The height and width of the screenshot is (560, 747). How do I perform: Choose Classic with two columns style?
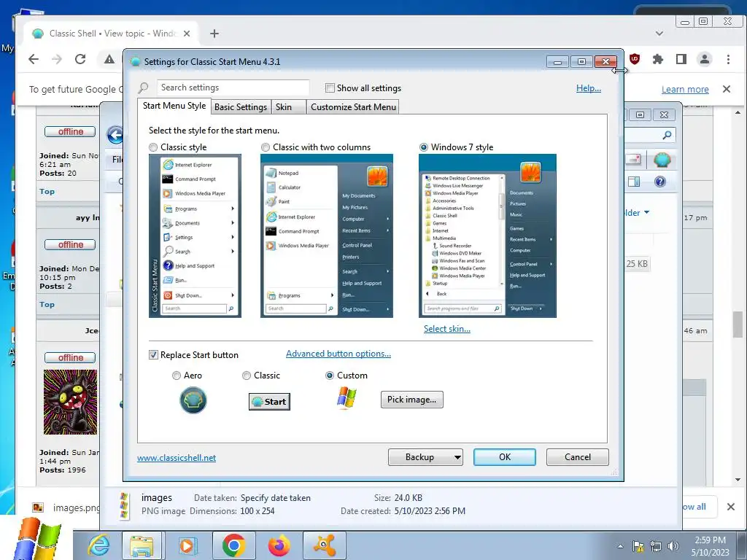(x=266, y=147)
